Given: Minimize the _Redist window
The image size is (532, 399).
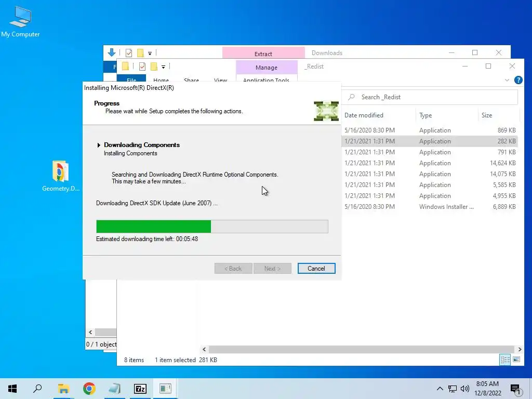Looking at the screenshot, I should 465,66.
